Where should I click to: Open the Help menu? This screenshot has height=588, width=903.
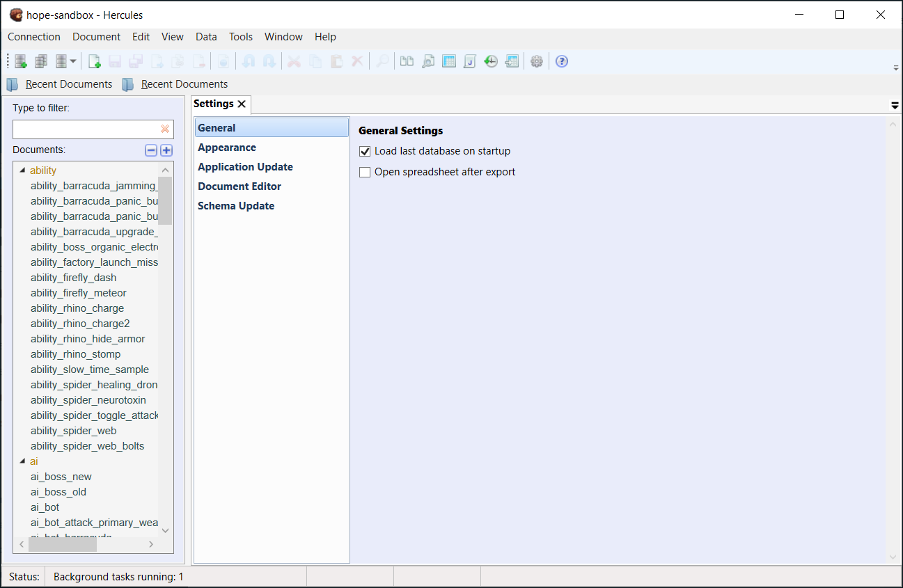(x=325, y=37)
